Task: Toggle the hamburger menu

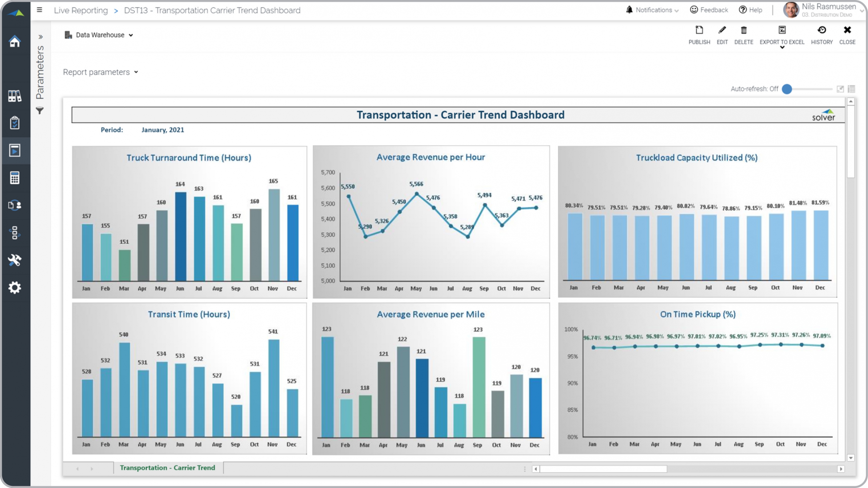Action: (x=40, y=10)
